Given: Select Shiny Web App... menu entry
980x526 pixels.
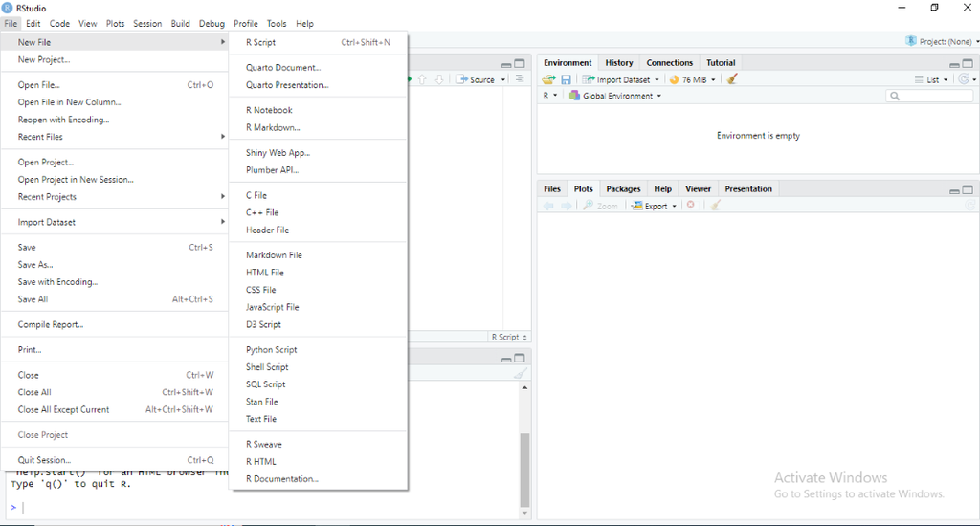Looking at the screenshot, I should (x=318, y=152).
